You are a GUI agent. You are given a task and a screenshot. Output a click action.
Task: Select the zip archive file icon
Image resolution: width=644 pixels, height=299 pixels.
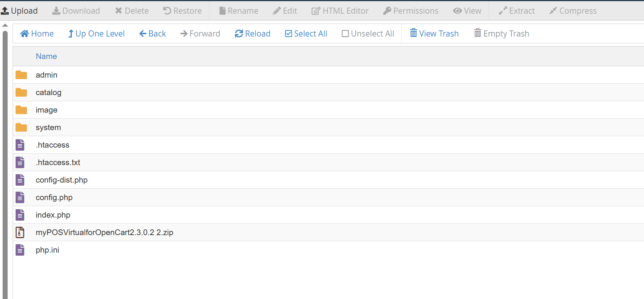click(20, 232)
